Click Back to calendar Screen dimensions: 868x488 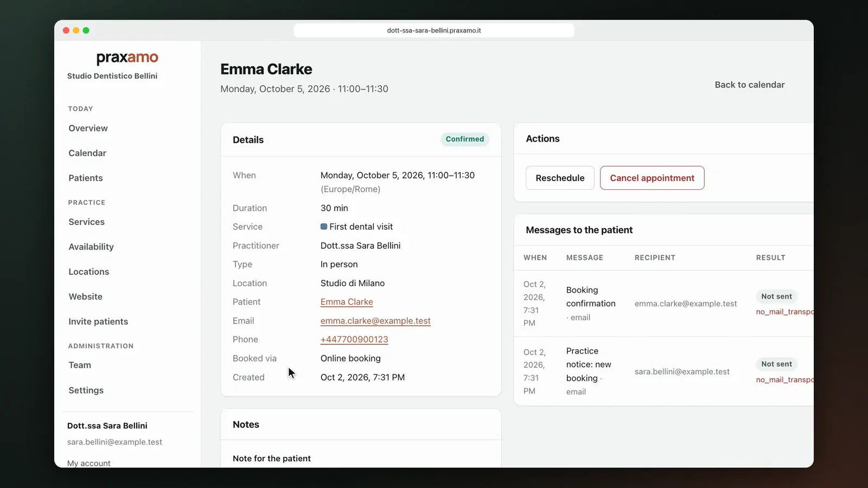click(750, 85)
